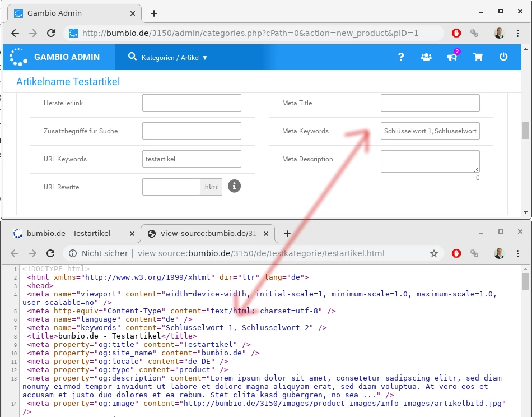
Task: Click the "Schlüsselwort 1, Schlüsselwort 2" source text
Action: pos(237,328)
